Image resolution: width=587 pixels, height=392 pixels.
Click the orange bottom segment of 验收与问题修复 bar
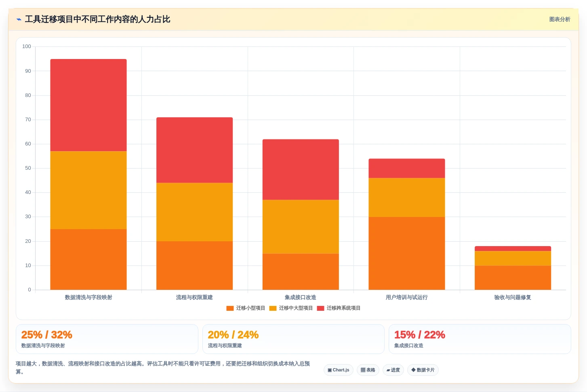tap(513, 278)
